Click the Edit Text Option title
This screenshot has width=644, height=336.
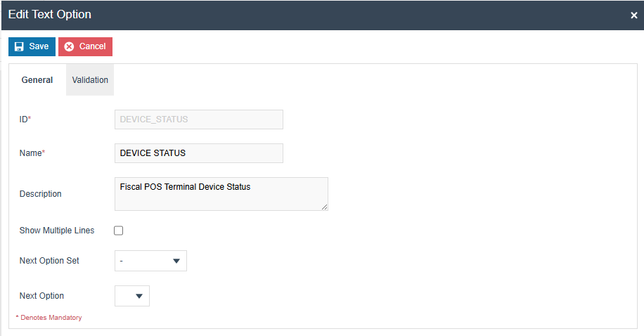(x=49, y=14)
